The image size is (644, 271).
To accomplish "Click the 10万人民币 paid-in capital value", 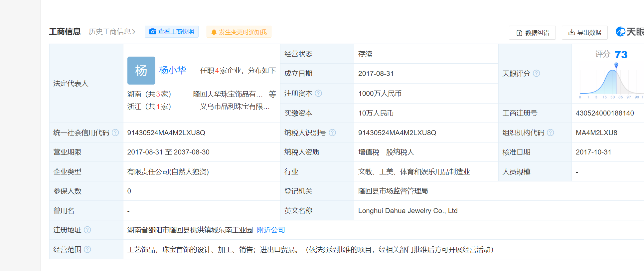I will point(376,113).
